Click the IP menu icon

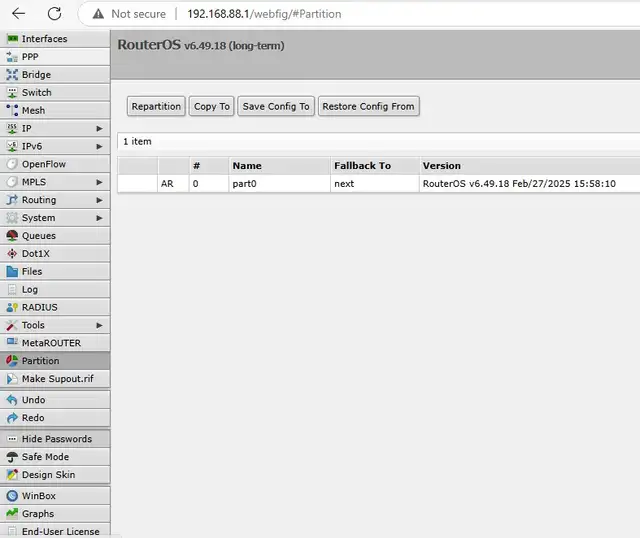12,128
